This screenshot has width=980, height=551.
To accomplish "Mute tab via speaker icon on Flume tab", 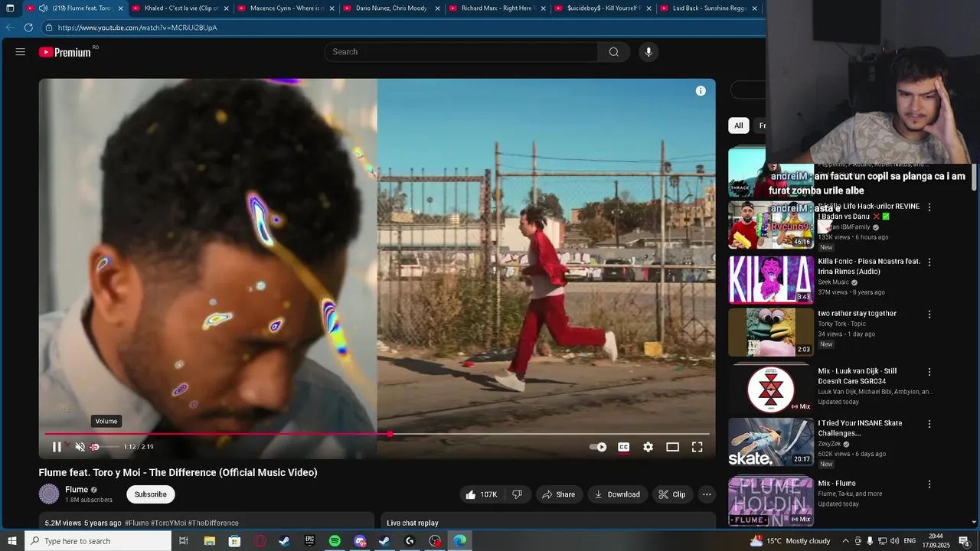I will click(x=44, y=8).
